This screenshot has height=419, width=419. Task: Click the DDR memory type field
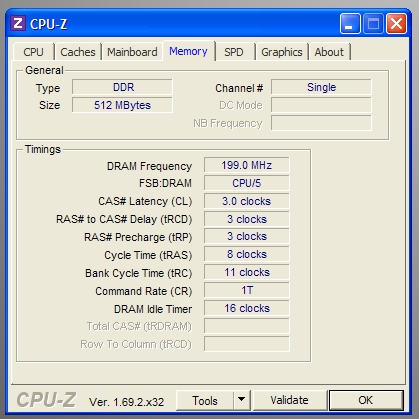click(x=122, y=87)
